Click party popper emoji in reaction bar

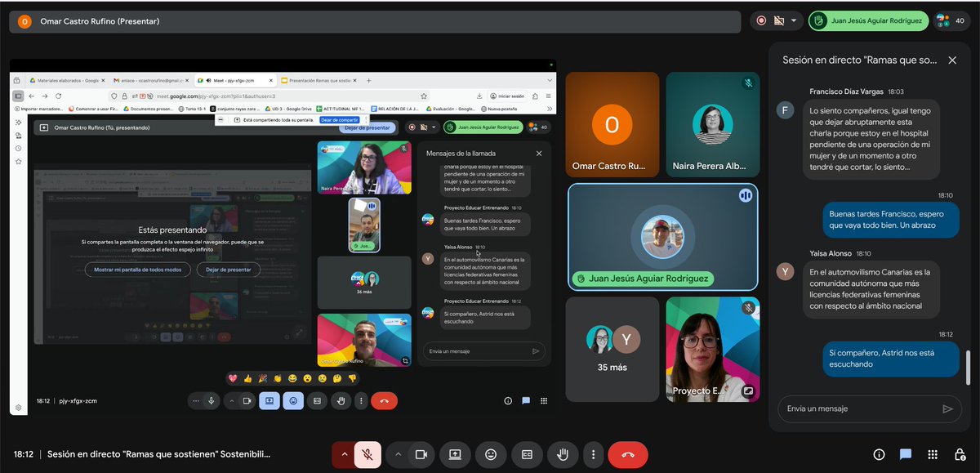262,378
